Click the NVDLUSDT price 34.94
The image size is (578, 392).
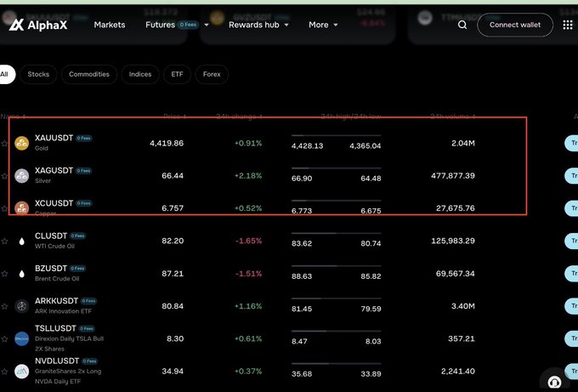click(173, 372)
